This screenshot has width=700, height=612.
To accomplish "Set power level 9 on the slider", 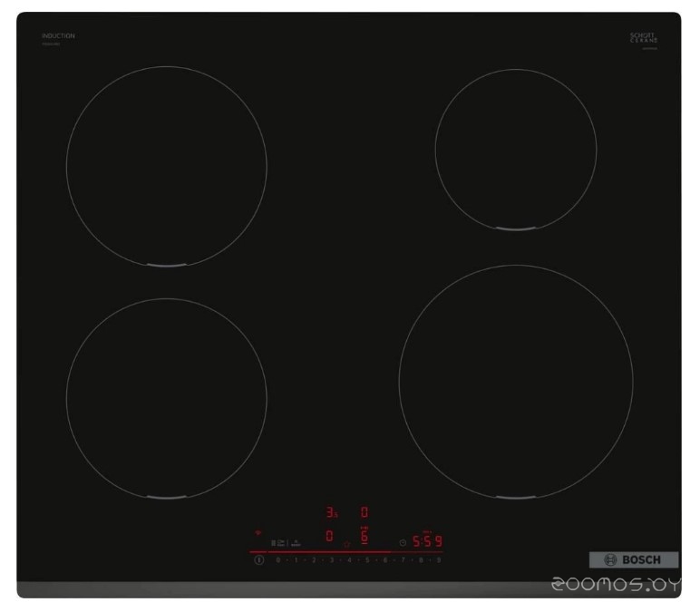I will point(439,560).
